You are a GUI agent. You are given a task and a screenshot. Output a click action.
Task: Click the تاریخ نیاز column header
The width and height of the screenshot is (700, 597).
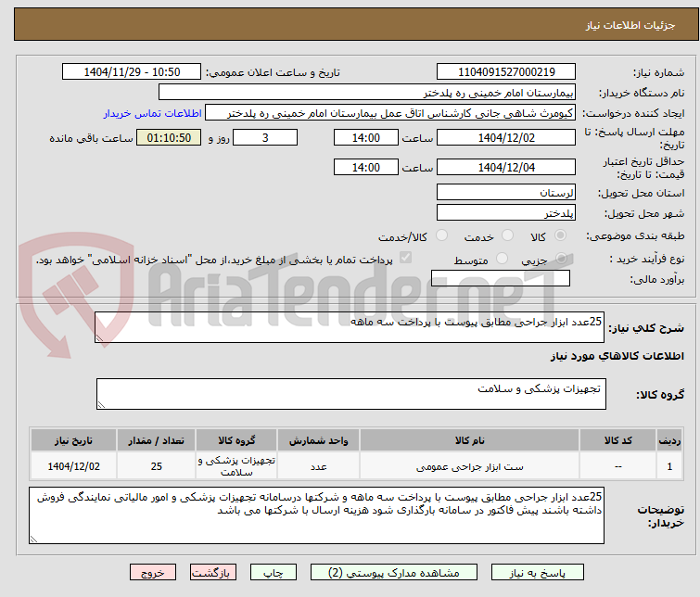73,440
